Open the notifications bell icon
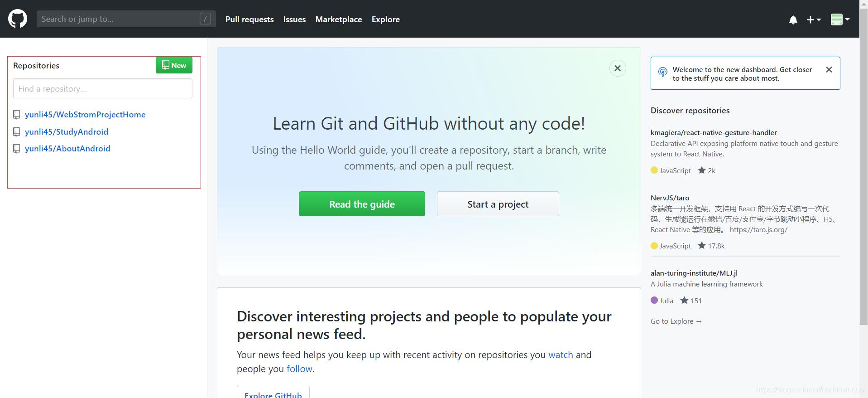This screenshot has width=868, height=398. pos(793,19)
